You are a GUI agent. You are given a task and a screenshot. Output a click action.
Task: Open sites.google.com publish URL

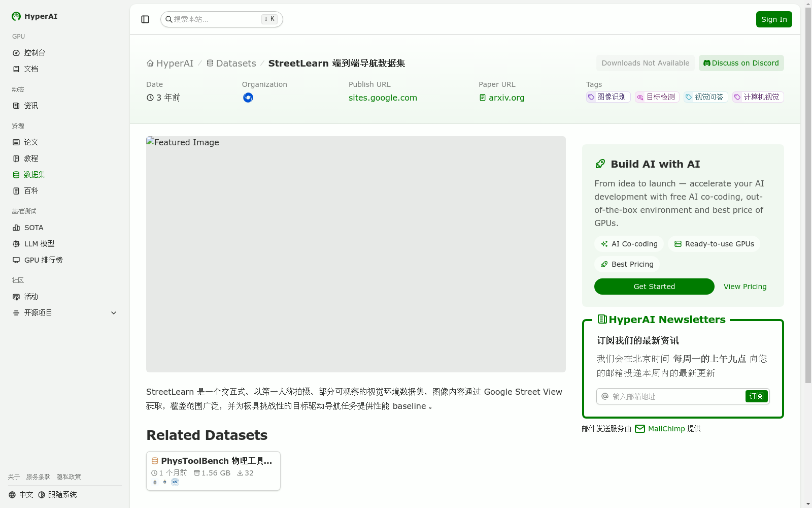tap(383, 98)
